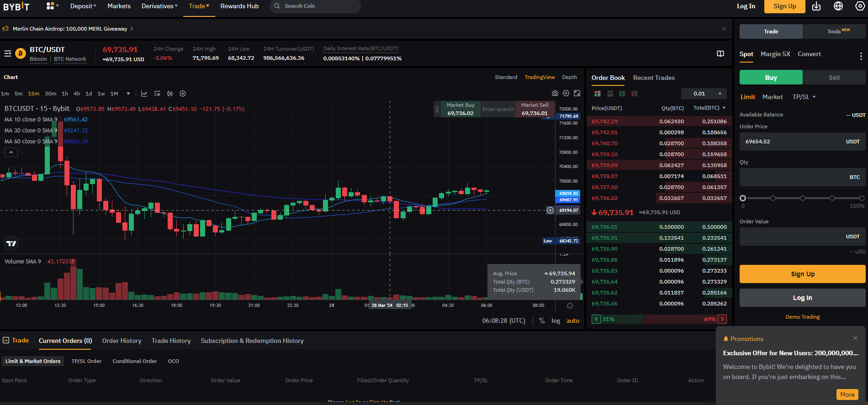Open the TP/SL order type dropdown
Image resolution: width=868 pixels, height=405 pixels.
(x=804, y=97)
